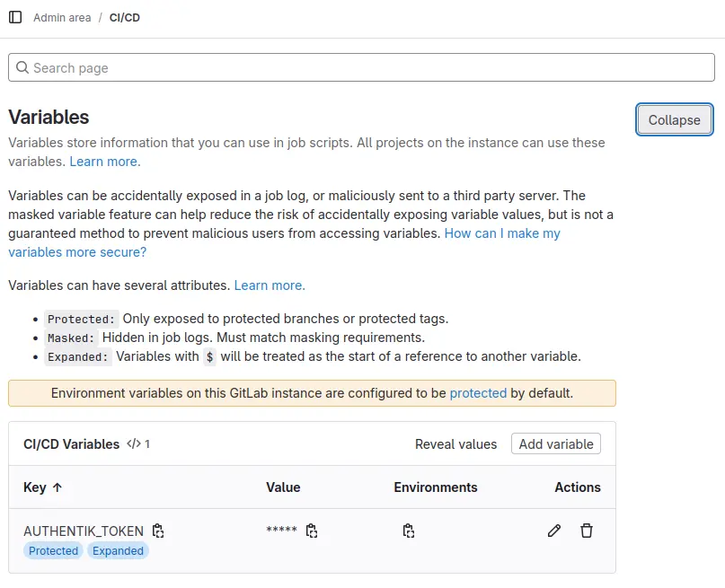Screen dimensions: 725x588
Task: Click the search magnifier icon
Action: (x=22, y=68)
